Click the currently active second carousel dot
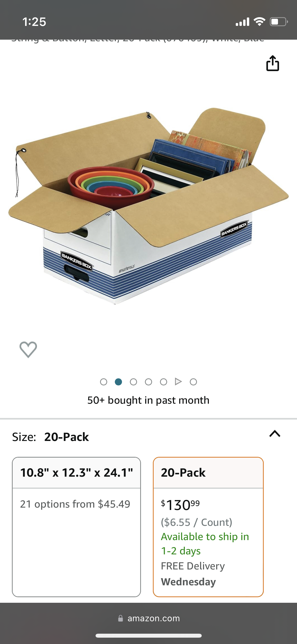This screenshot has height=644, width=297. [119, 382]
